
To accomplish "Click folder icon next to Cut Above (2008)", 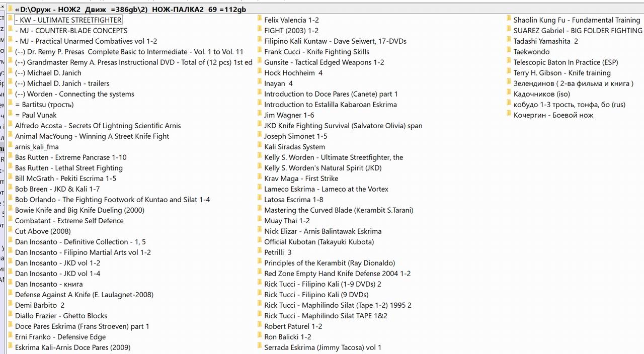I will pos(10,231).
